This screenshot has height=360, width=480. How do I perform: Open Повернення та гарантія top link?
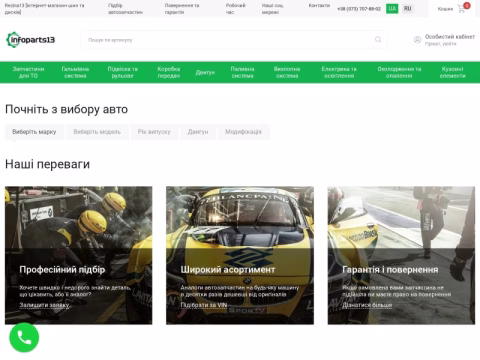182,9
